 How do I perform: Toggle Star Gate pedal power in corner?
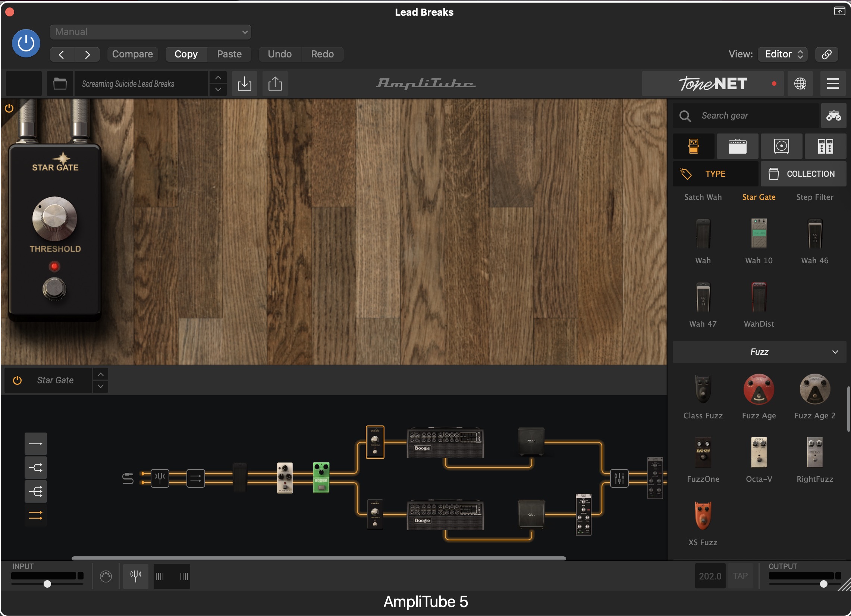[x=9, y=109]
